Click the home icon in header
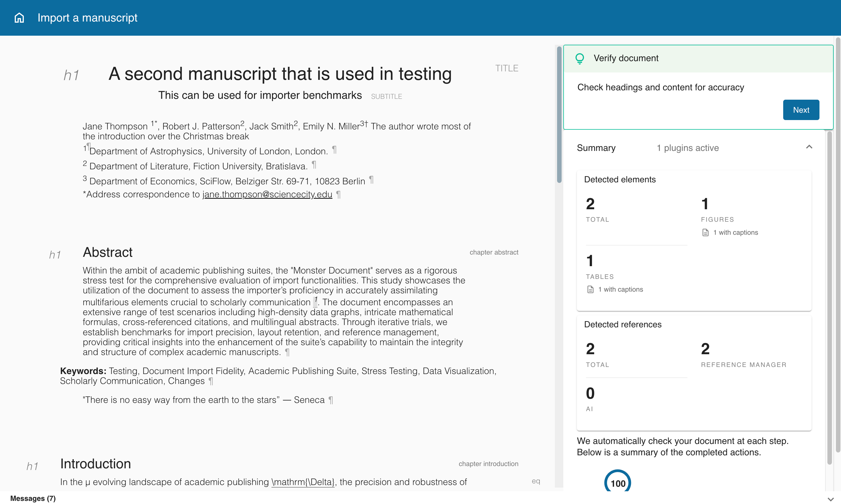The width and height of the screenshot is (841, 504). coord(19,18)
